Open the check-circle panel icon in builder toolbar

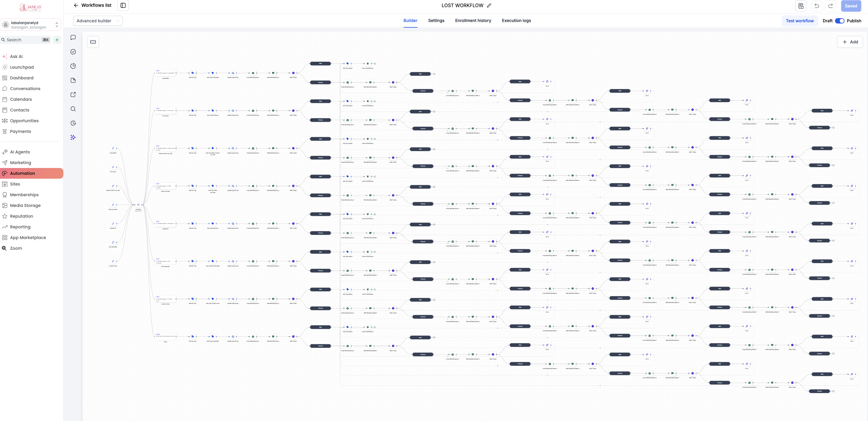pyautogui.click(x=73, y=51)
